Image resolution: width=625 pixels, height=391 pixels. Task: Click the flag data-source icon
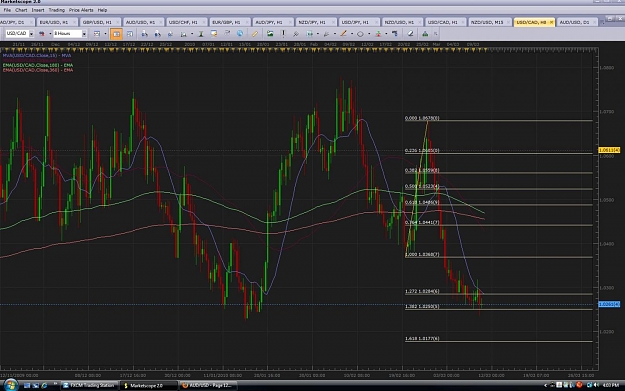click(x=42, y=34)
